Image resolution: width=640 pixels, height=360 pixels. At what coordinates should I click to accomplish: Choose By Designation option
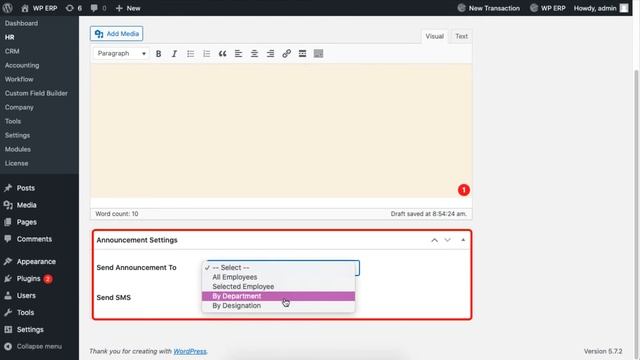click(x=278, y=306)
